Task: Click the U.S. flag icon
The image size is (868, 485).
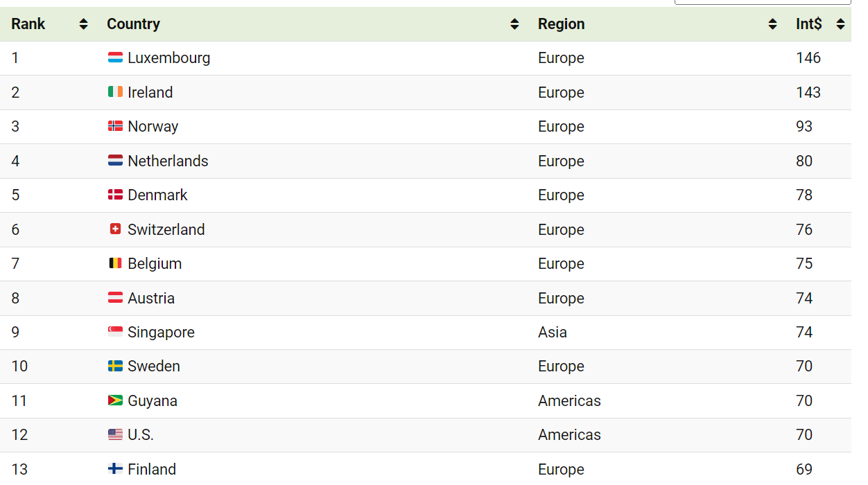Action: pyautogui.click(x=115, y=435)
